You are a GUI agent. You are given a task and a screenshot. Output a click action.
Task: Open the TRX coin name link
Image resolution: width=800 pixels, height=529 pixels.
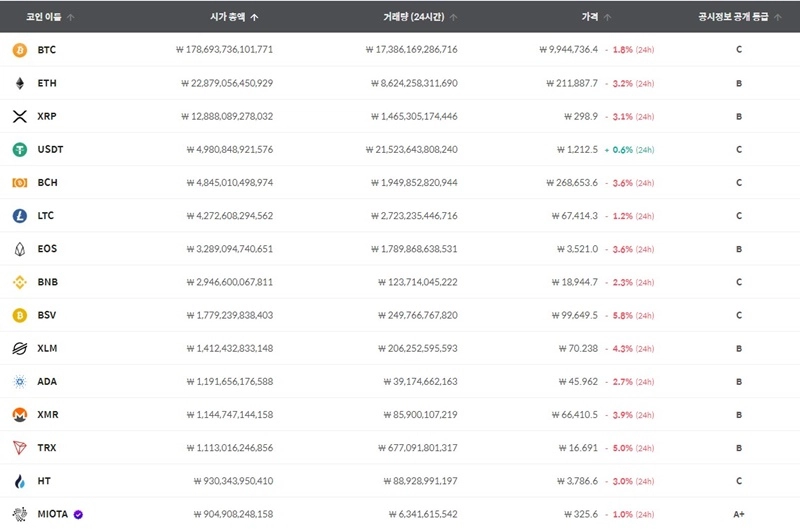(x=46, y=448)
